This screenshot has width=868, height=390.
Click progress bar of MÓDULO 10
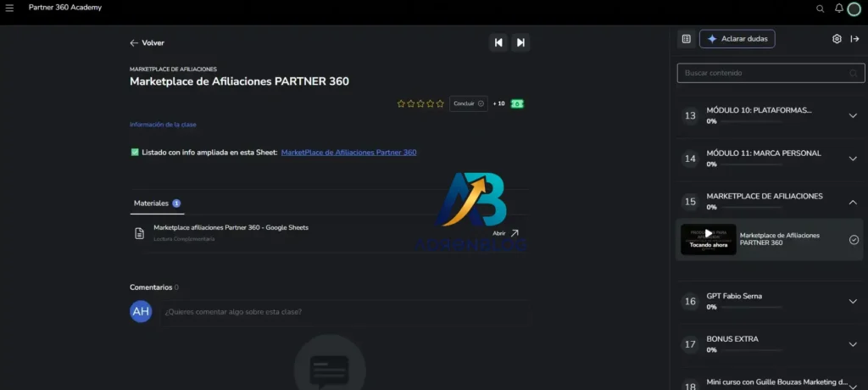(751, 121)
